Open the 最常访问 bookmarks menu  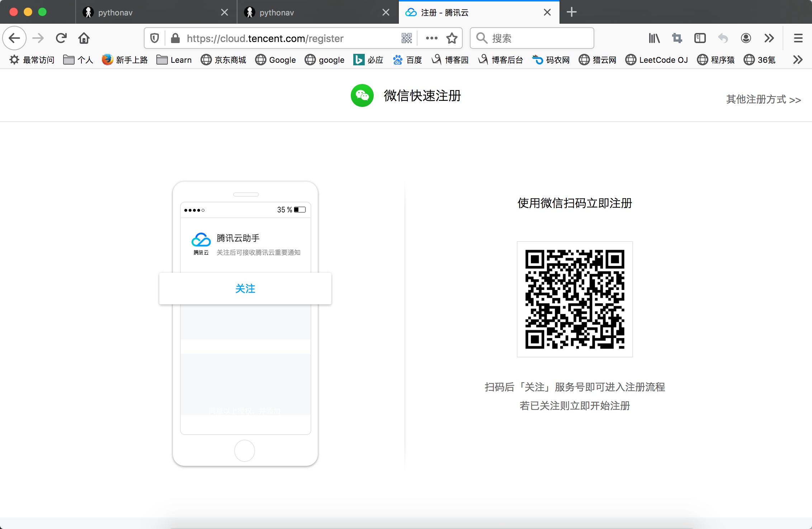coord(32,60)
